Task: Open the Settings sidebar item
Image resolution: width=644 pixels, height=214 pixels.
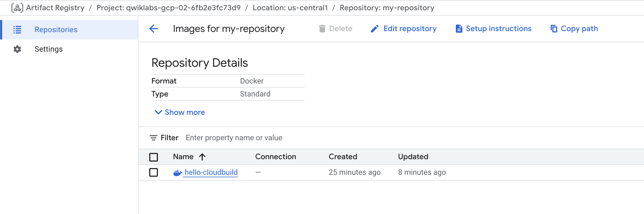Action: 69,49
